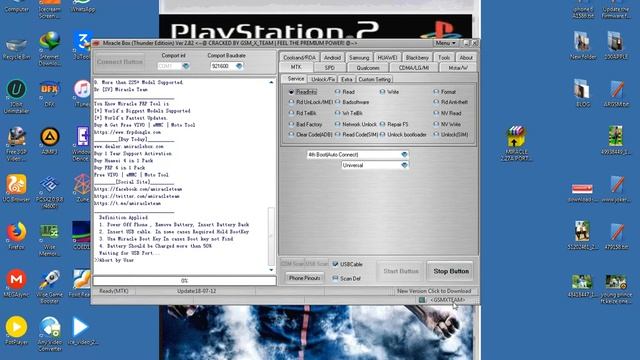640x360 pixels.
Task: Click the 0% progress bar
Action: [x=184, y=281]
